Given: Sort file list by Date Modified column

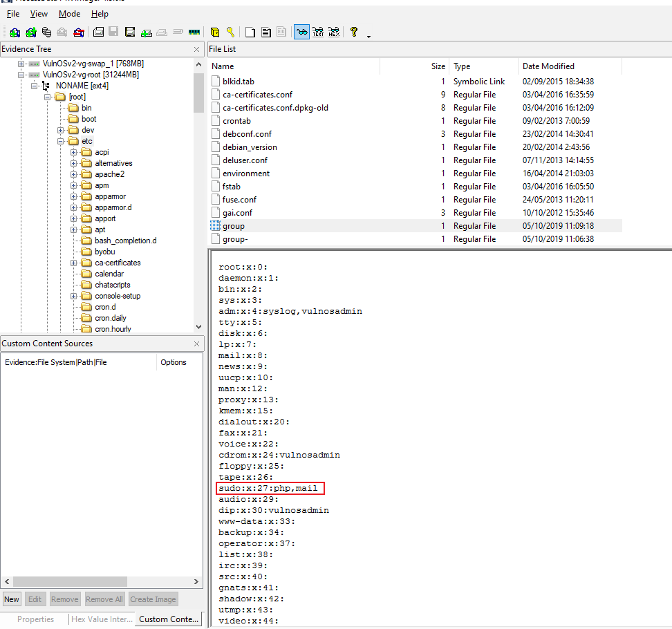Looking at the screenshot, I should 548,66.
